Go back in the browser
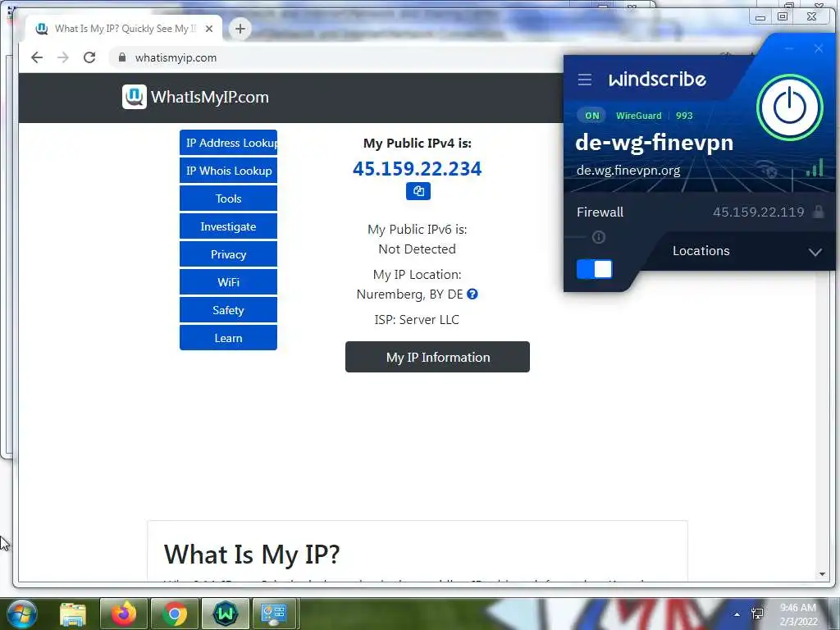This screenshot has width=840, height=630. point(36,57)
